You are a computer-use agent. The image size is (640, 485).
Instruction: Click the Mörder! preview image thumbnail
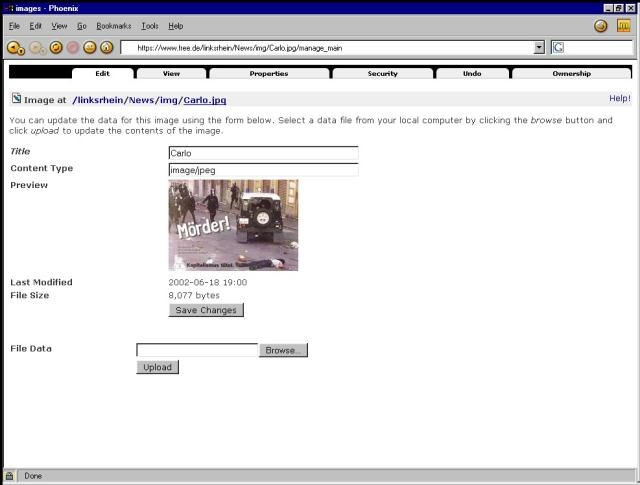click(233, 225)
